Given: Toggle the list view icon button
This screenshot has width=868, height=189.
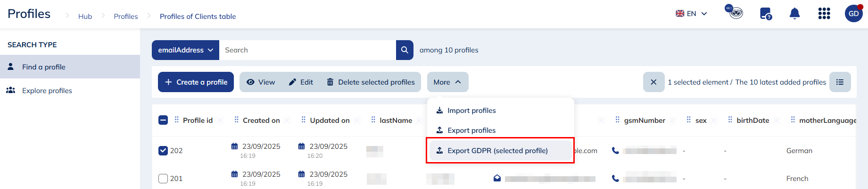Looking at the screenshot, I should [x=840, y=82].
